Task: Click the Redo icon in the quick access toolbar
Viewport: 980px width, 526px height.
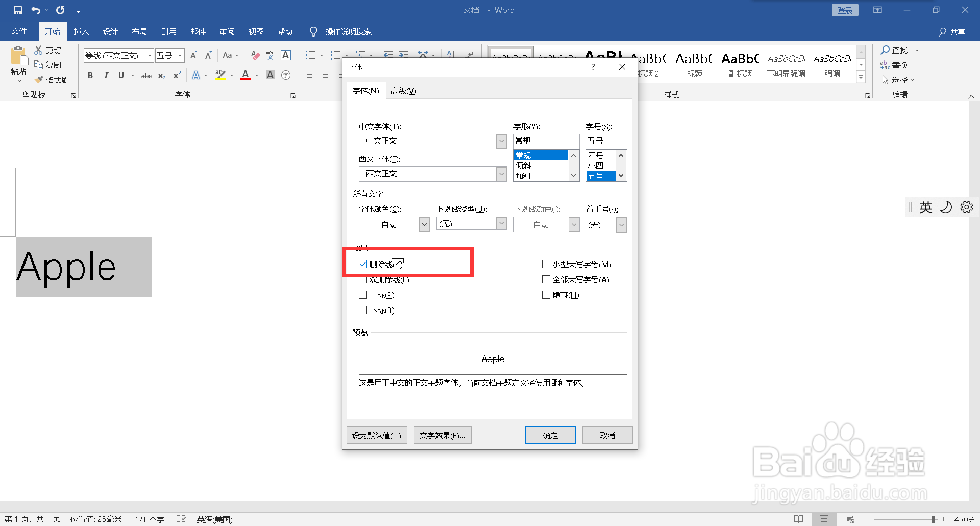Action: [x=60, y=10]
